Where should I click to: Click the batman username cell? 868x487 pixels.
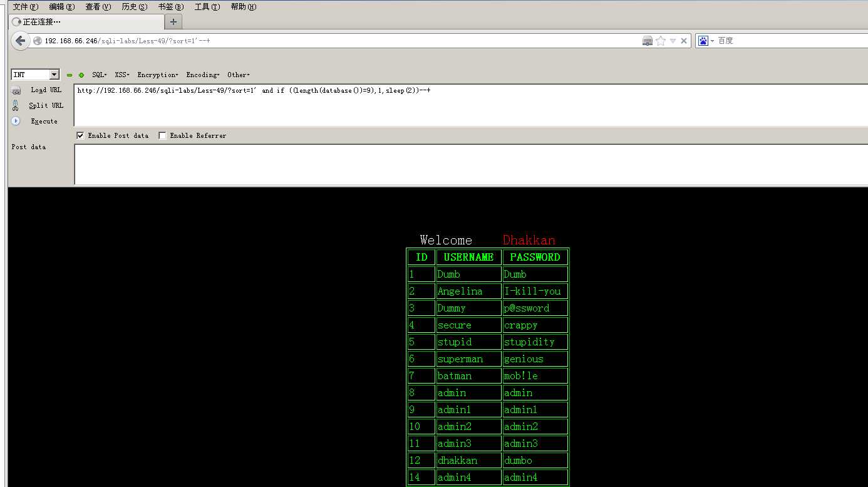[x=469, y=376]
